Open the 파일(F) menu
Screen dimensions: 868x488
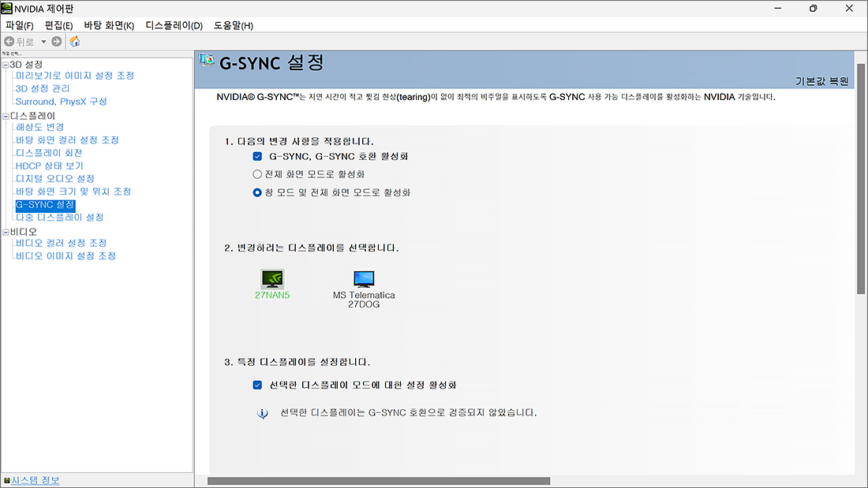click(19, 25)
